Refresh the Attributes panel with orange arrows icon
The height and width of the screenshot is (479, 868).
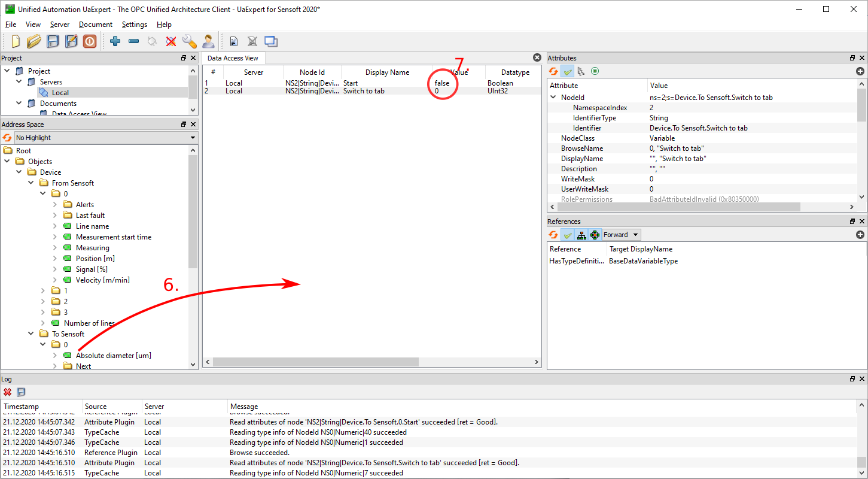click(x=553, y=71)
